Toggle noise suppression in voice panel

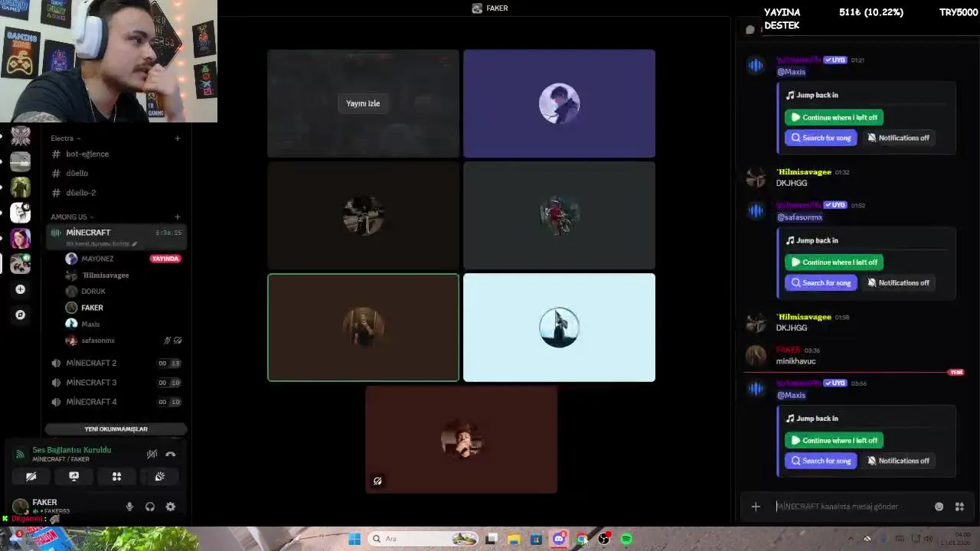152,454
